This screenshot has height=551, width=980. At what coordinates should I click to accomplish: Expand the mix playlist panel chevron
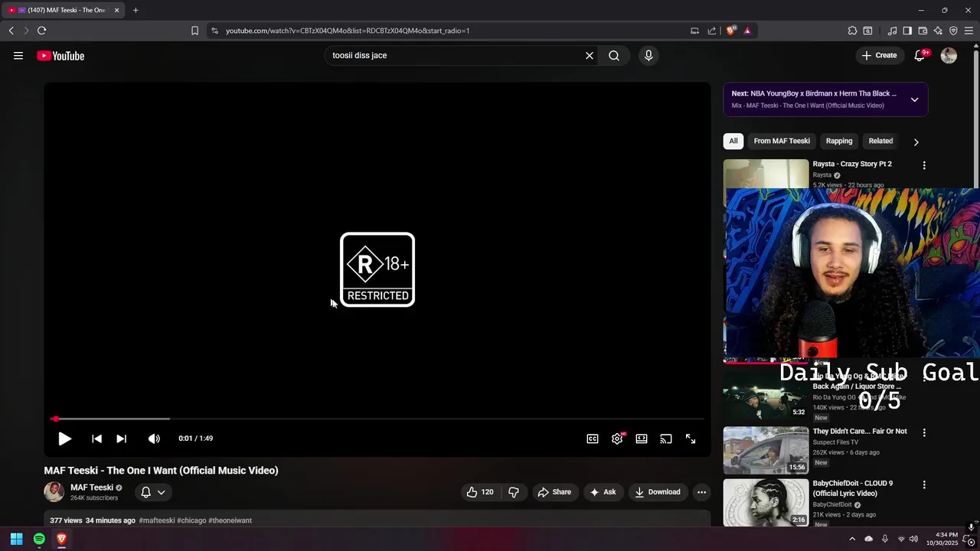pos(914,99)
